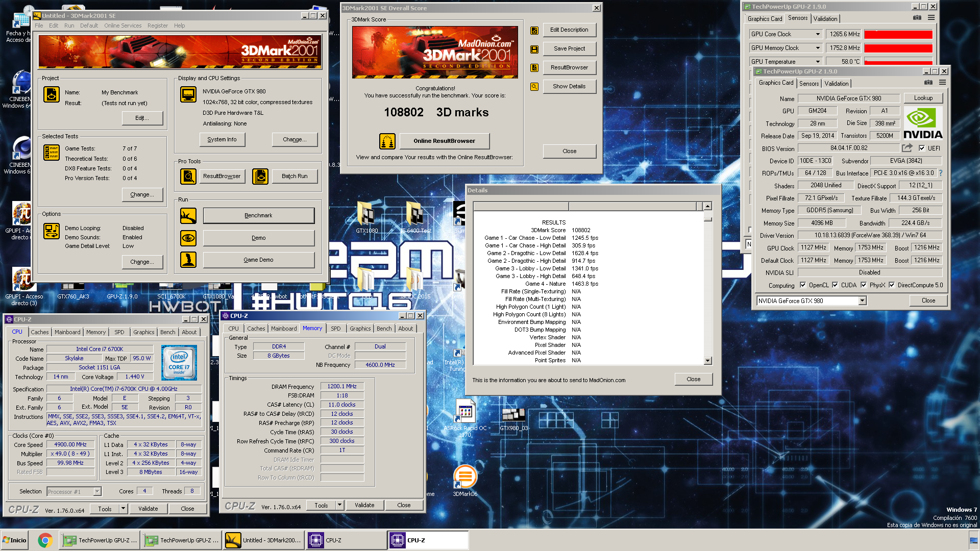
Task: Click the GPU Memory Clock red sensor graph
Action: pyautogui.click(x=898, y=48)
